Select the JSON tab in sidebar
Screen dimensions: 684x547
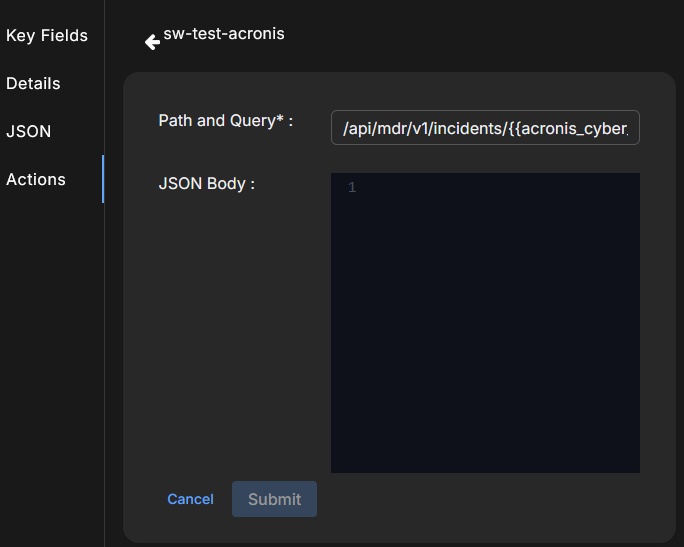coord(29,132)
